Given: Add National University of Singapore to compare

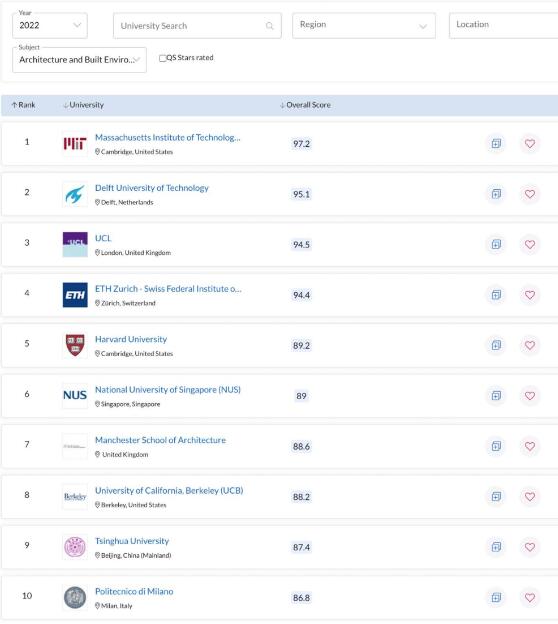Looking at the screenshot, I should click(x=496, y=396).
